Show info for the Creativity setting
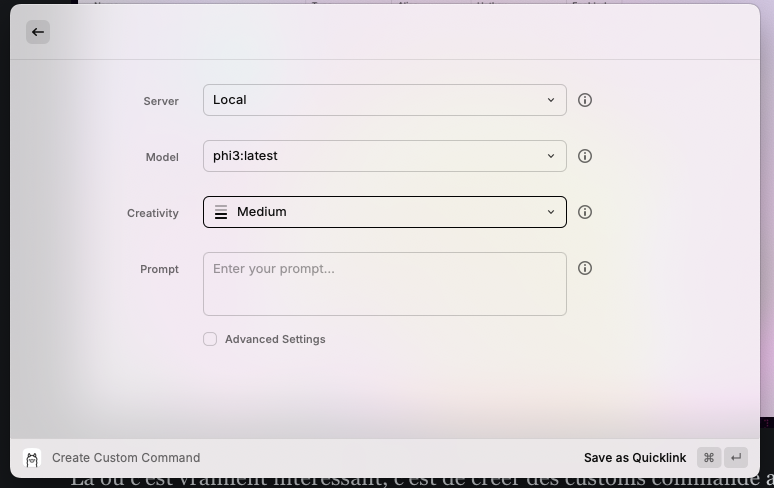Image resolution: width=774 pixels, height=488 pixels. (x=585, y=212)
